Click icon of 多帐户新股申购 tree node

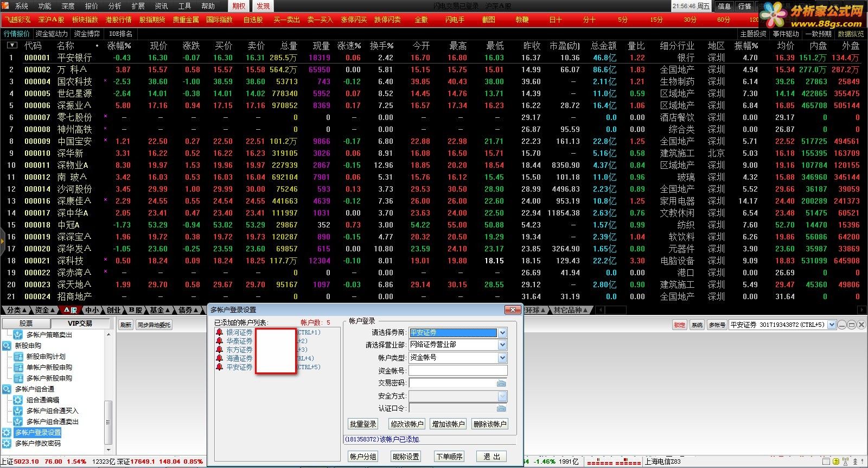(x=18, y=378)
